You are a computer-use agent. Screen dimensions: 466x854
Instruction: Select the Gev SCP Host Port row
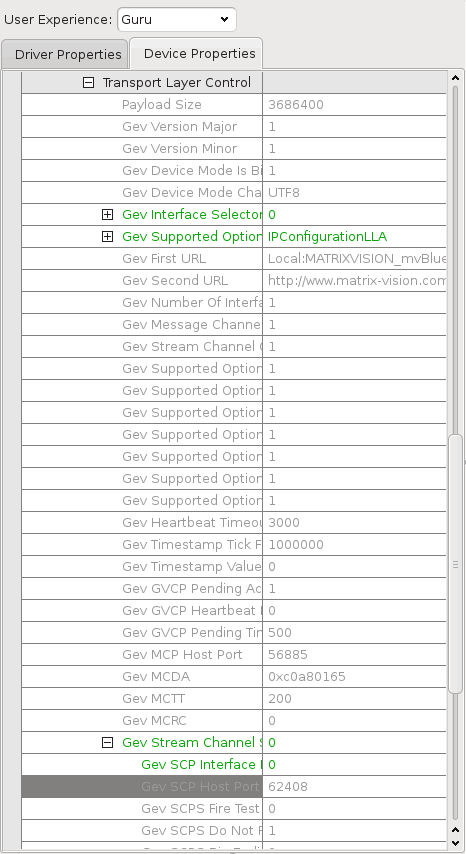coord(234,786)
